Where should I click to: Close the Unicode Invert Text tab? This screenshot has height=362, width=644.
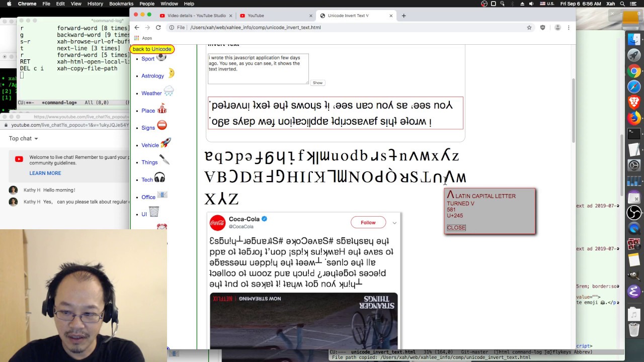391,16
